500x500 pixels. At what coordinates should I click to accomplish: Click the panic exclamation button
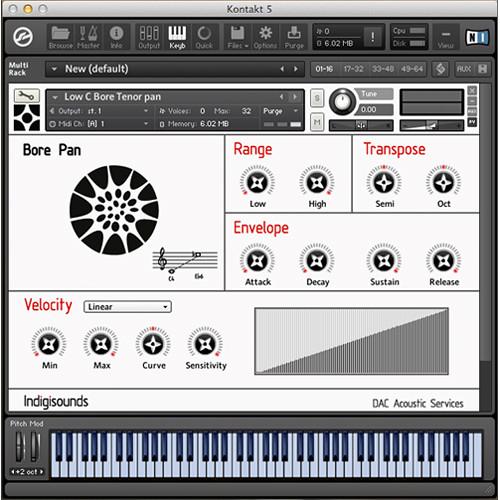click(x=372, y=37)
